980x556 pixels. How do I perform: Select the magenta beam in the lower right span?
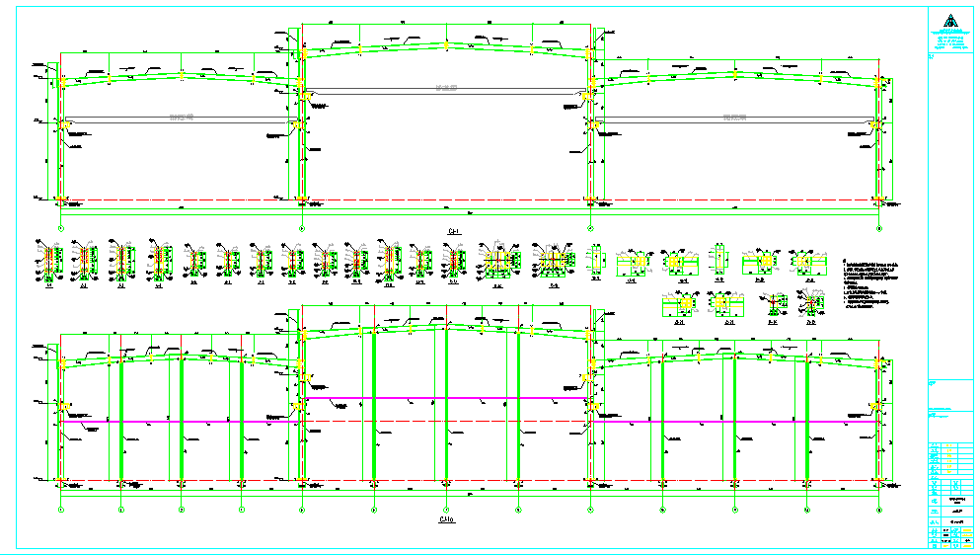click(x=735, y=422)
